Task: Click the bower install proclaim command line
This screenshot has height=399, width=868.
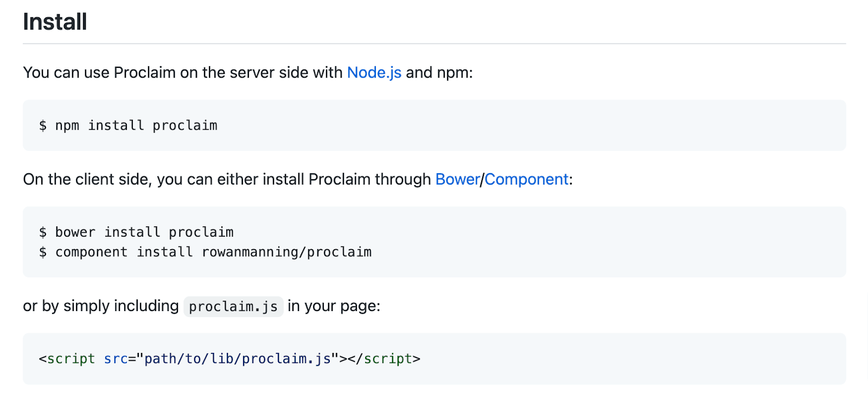Action: click(x=144, y=232)
